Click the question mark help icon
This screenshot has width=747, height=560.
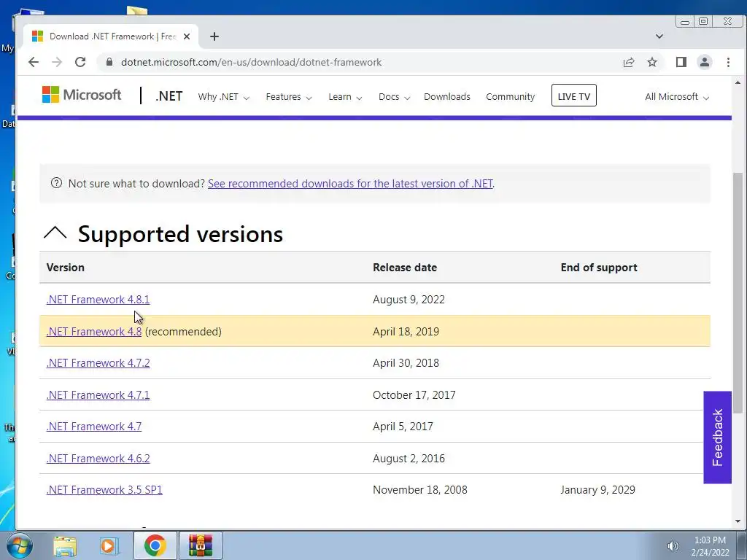coord(56,183)
